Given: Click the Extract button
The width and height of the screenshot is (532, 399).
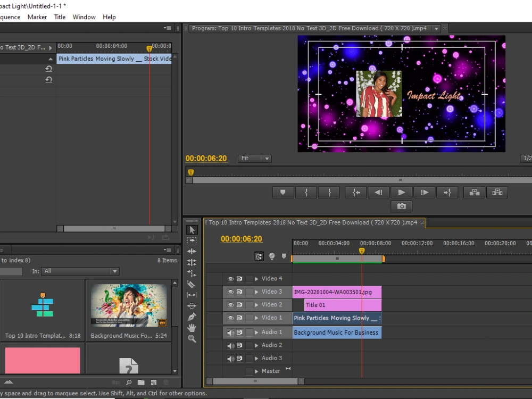Looking at the screenshot, I should pos(497,193).
